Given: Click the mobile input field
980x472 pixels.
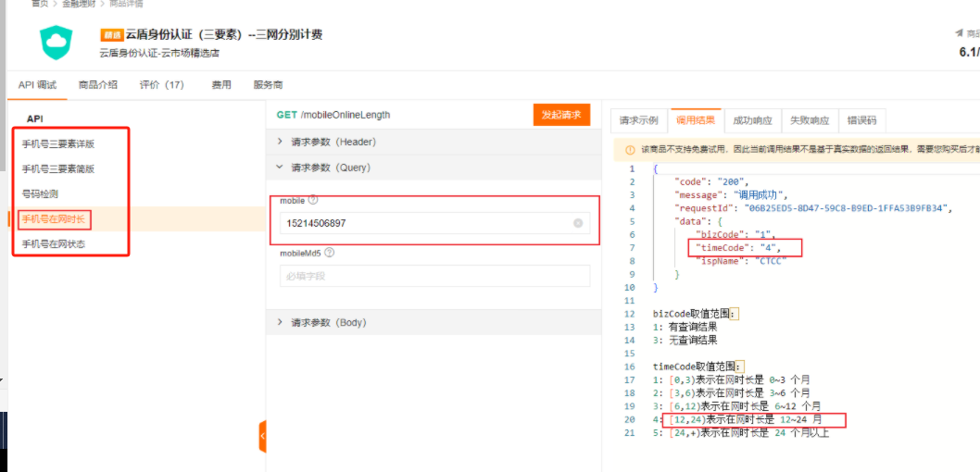Looking at the screenshot, I should click(434, 223).
